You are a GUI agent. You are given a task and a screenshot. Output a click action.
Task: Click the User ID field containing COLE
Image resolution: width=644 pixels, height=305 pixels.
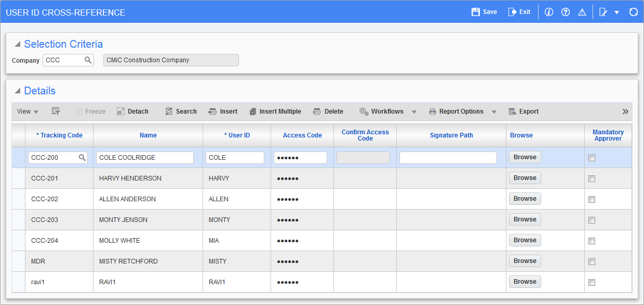[235, 158]
